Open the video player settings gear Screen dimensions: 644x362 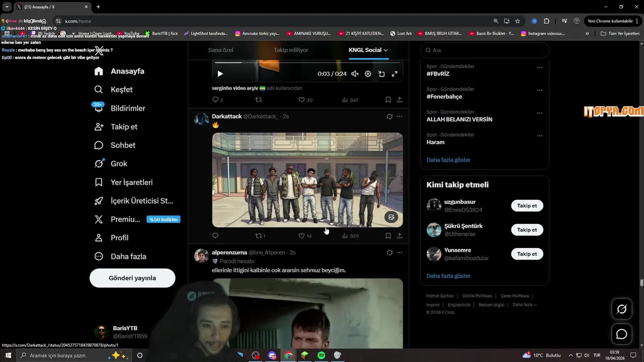tap(368, 74)
